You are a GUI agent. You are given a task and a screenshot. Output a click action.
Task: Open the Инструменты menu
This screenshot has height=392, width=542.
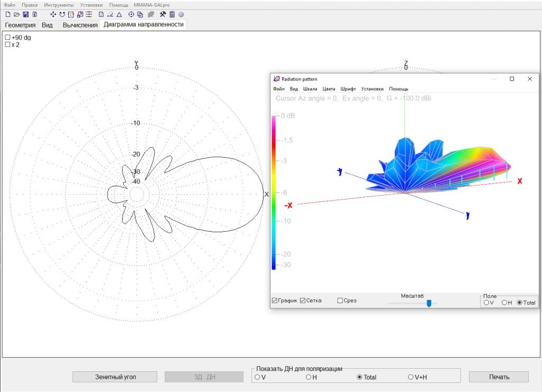(x=59, y=5)
